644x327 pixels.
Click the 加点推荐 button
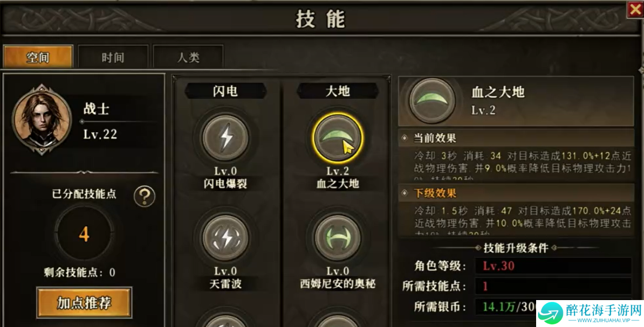tap(84, 303)
